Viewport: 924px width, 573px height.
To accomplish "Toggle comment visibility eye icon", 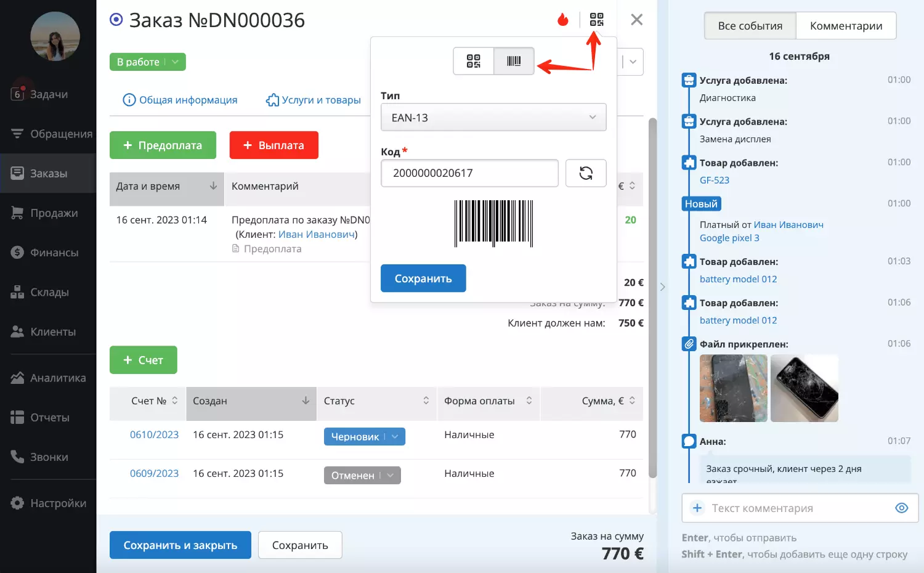I will [901, 508].
